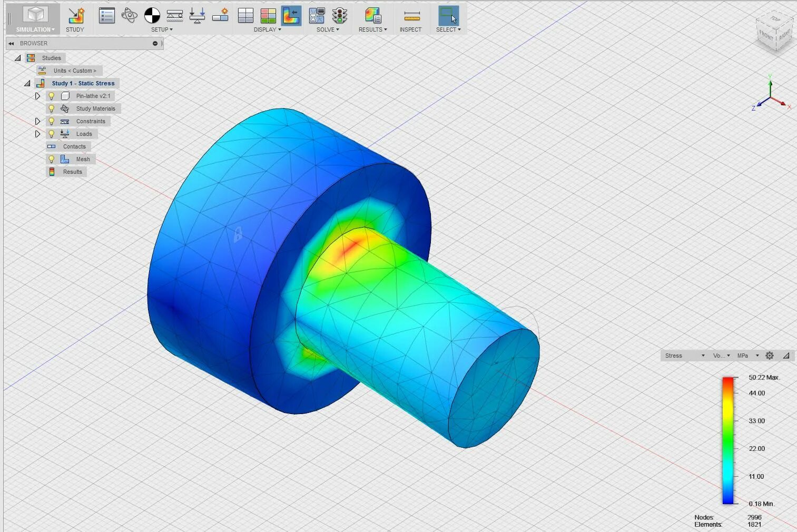The height and width of the screenshot is (532, 797).
Task: Click the Inspect toolbar item
Action: 411,18
